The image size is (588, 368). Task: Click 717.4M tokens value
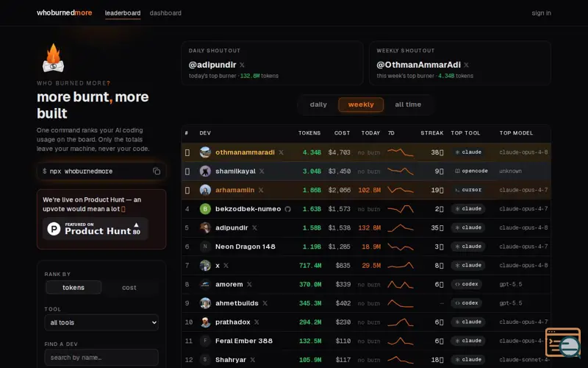point(310,266)
